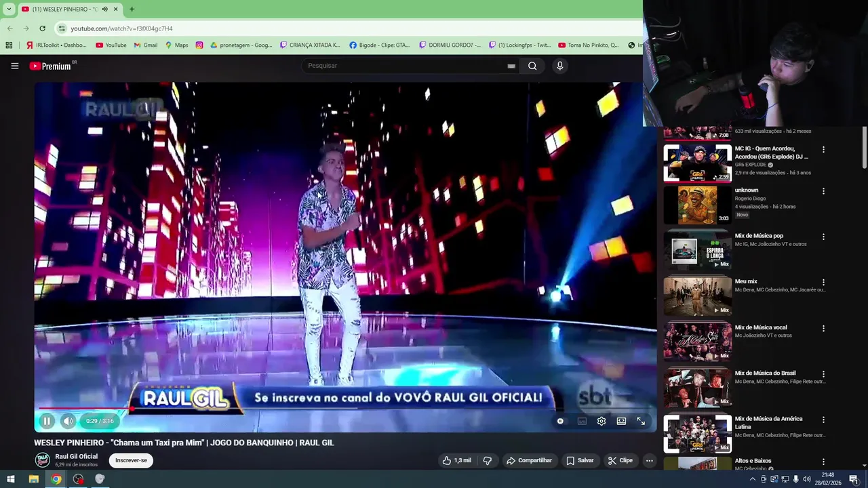
Task: Open the 'unknown' video by Rogerio Diogo
Action: pyautogui.click(x=697, y=205)
